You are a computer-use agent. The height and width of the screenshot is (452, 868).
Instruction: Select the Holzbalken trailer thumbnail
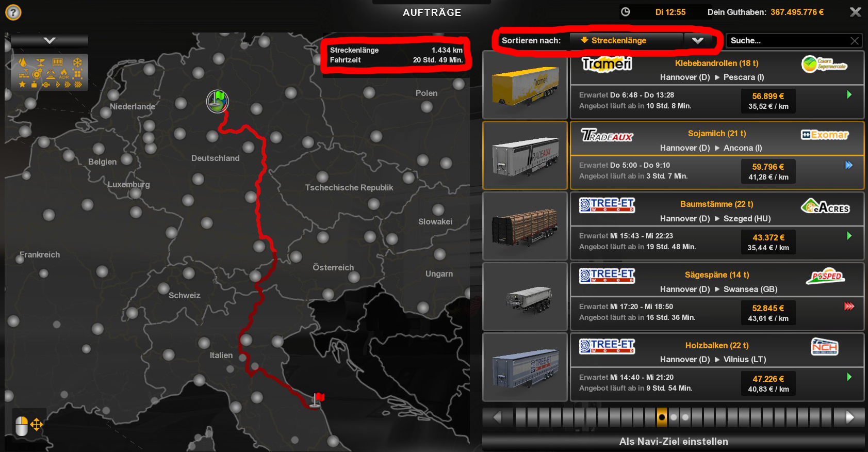pyautogui.click(x=525, y=367)
